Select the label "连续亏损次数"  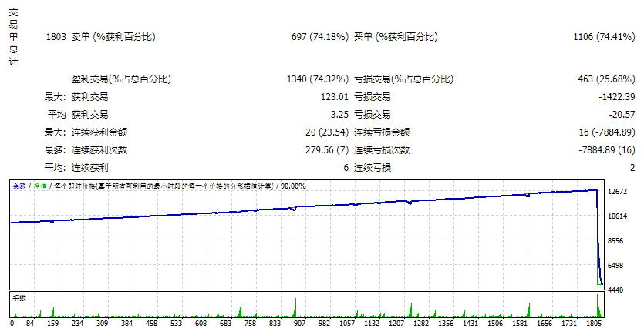[x=382, y=149]
